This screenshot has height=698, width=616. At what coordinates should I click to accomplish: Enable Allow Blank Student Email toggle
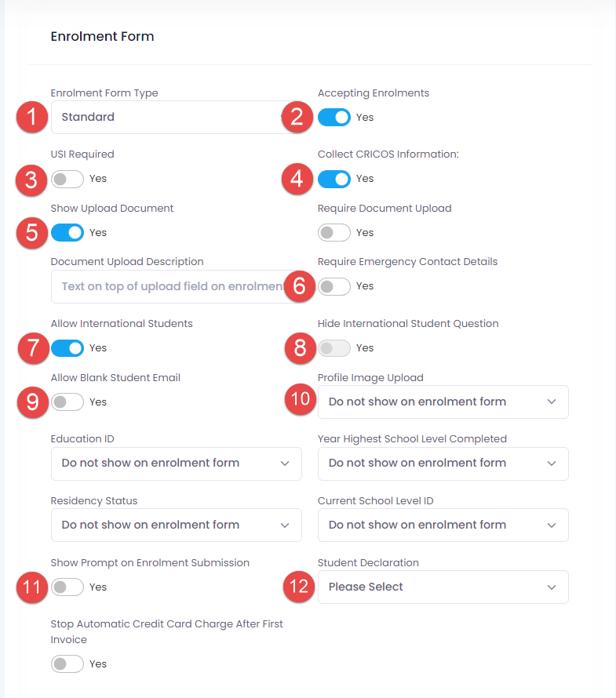tap(67, 402)
